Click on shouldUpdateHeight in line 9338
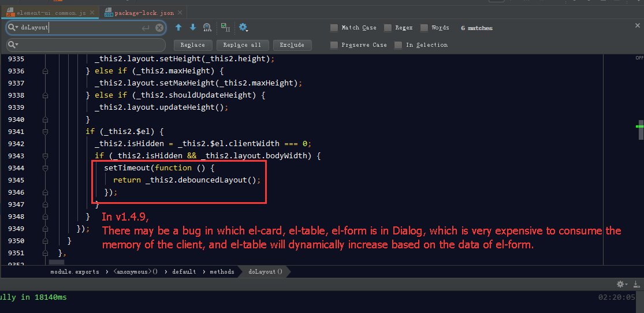This screenshot has height=313, width=644. click(211, 95)
